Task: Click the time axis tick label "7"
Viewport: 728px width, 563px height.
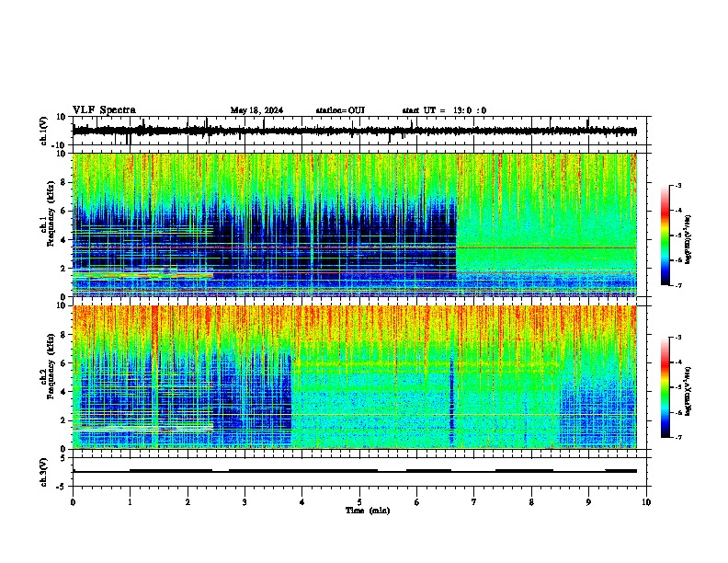Action: (474, 502)
